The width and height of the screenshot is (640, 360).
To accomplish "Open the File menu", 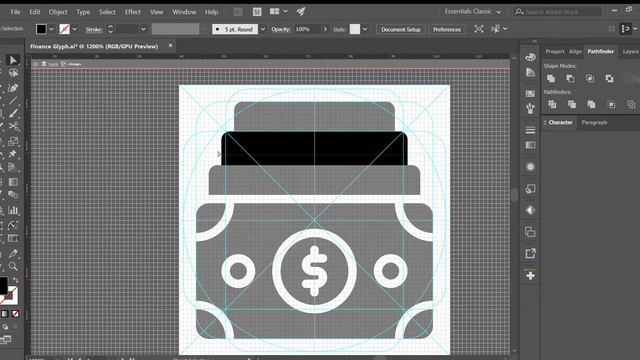I will [x=15, y=12].
